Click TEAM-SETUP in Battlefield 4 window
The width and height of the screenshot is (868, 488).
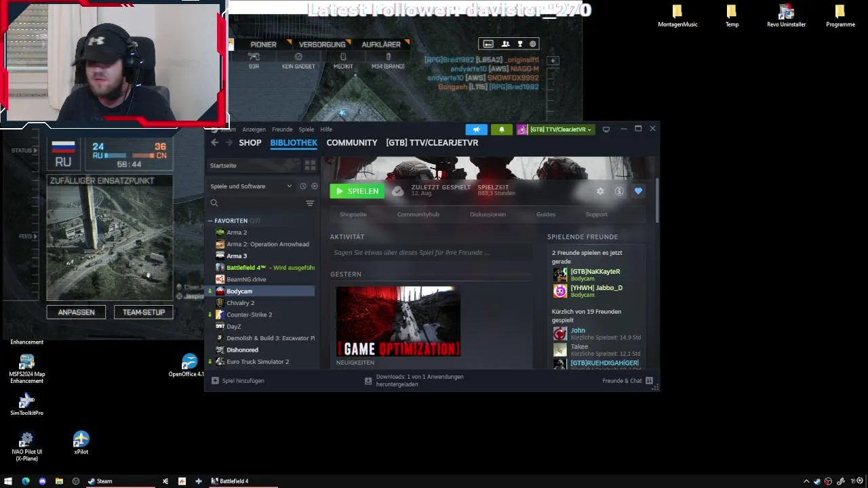pyautogui.click(x=144, y=312)
